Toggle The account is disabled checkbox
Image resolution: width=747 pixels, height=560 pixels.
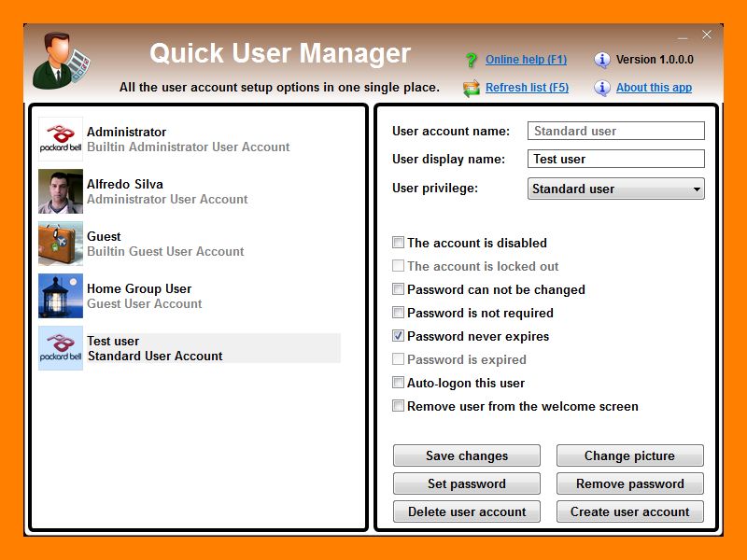(398, 243)
